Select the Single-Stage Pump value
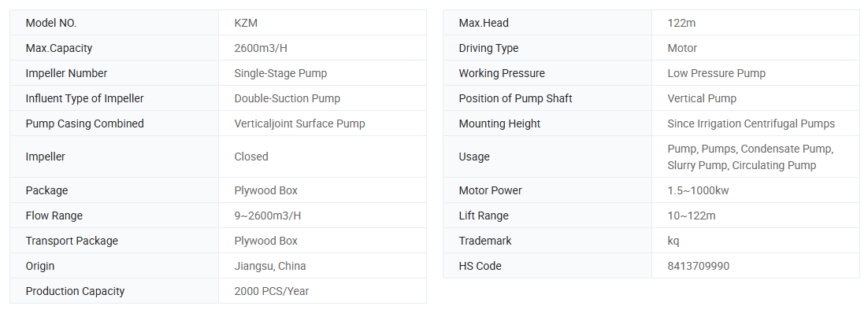 coord(280,73)
